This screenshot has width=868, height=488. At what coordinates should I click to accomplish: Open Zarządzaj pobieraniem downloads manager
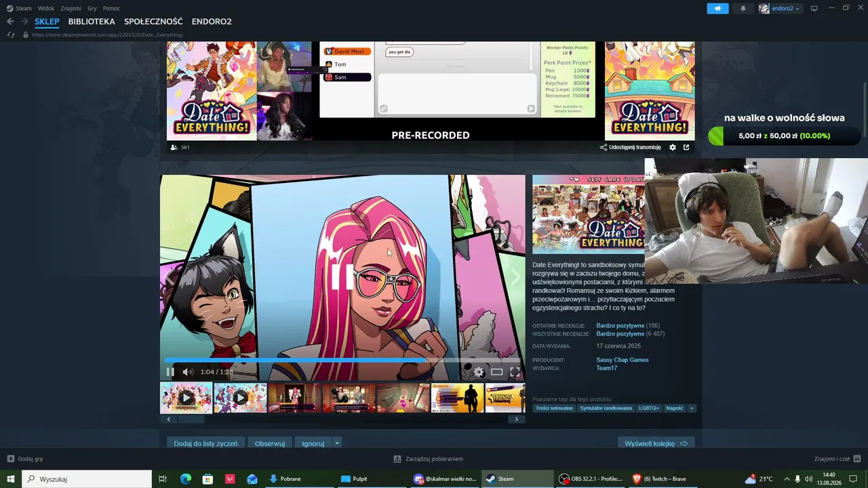tap(429, 459)
